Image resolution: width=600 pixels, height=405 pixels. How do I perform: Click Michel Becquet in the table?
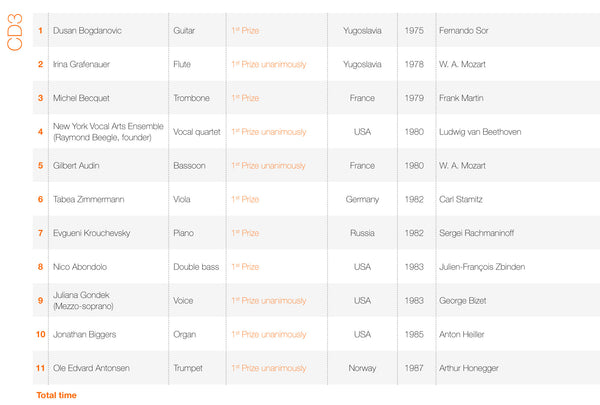80,99
